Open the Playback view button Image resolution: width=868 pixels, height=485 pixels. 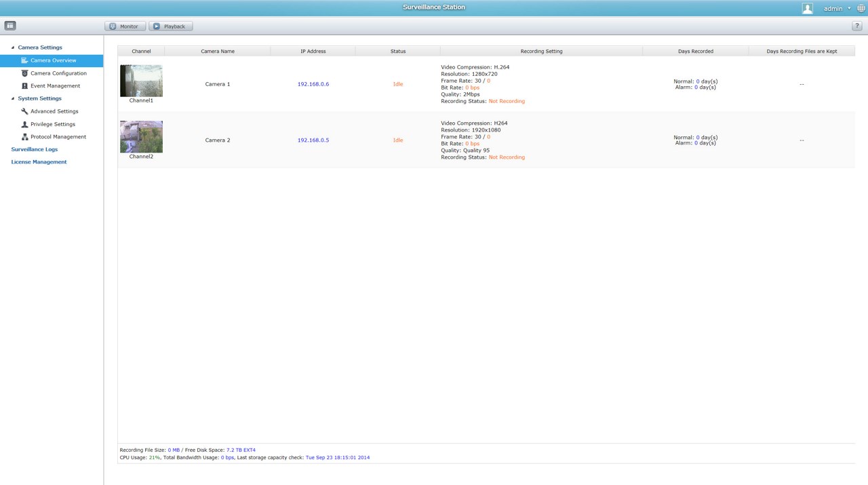click(171, 26)
